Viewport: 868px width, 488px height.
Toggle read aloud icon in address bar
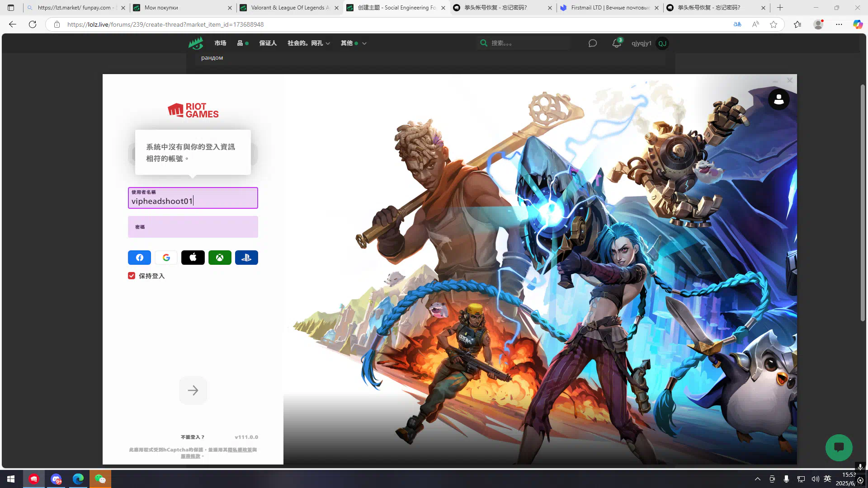(755, 24)
